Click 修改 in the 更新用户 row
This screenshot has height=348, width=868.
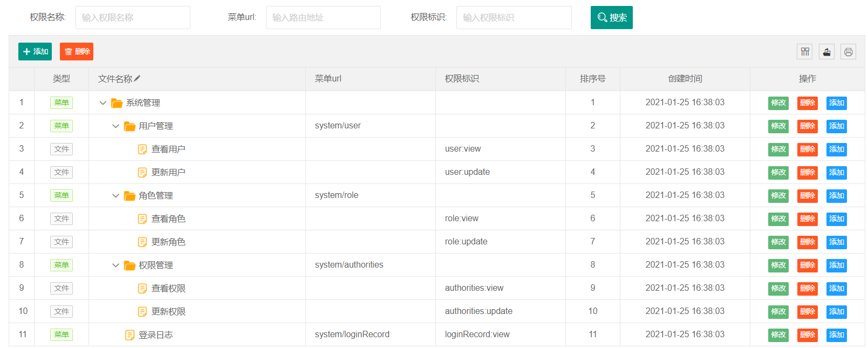pyautogui.click(x=778, y=173)
